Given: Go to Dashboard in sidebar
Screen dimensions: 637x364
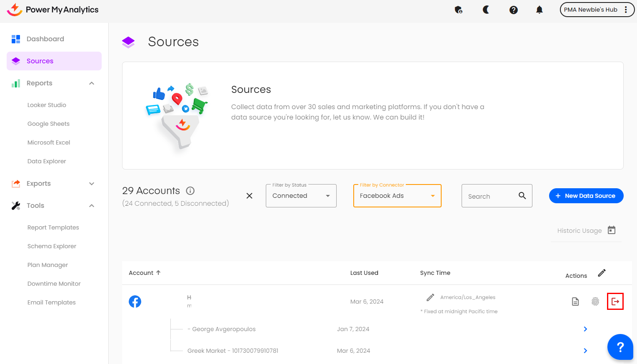Looking at the screenshot, I should 45,39.
